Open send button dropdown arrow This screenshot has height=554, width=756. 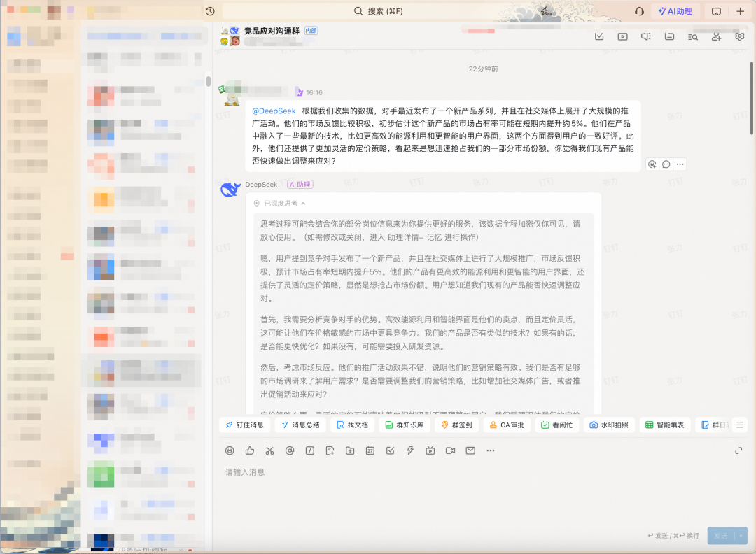742,536
